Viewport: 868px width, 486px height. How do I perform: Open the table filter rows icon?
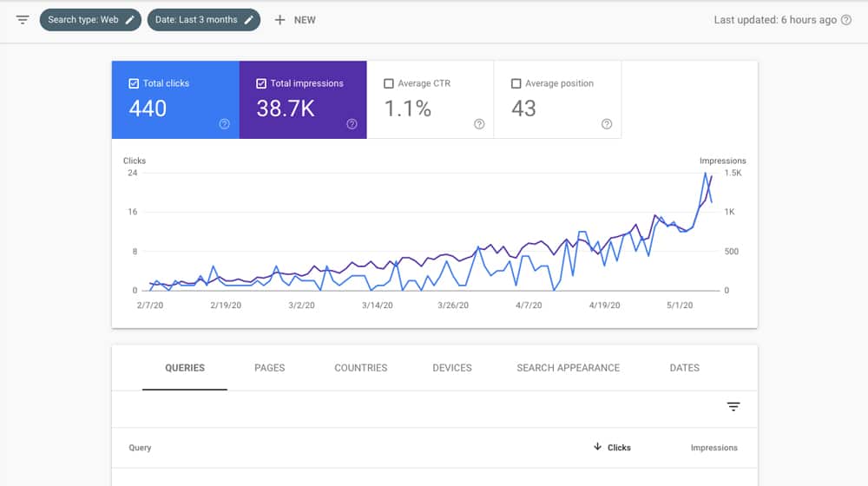[x=733, y=407]
